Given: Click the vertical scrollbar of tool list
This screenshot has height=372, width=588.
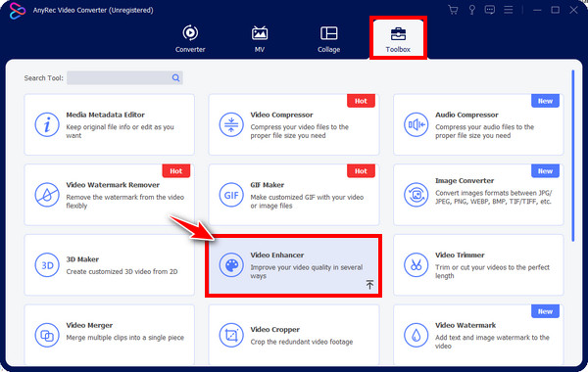Looking at the screenshot, I should [573, 156].
